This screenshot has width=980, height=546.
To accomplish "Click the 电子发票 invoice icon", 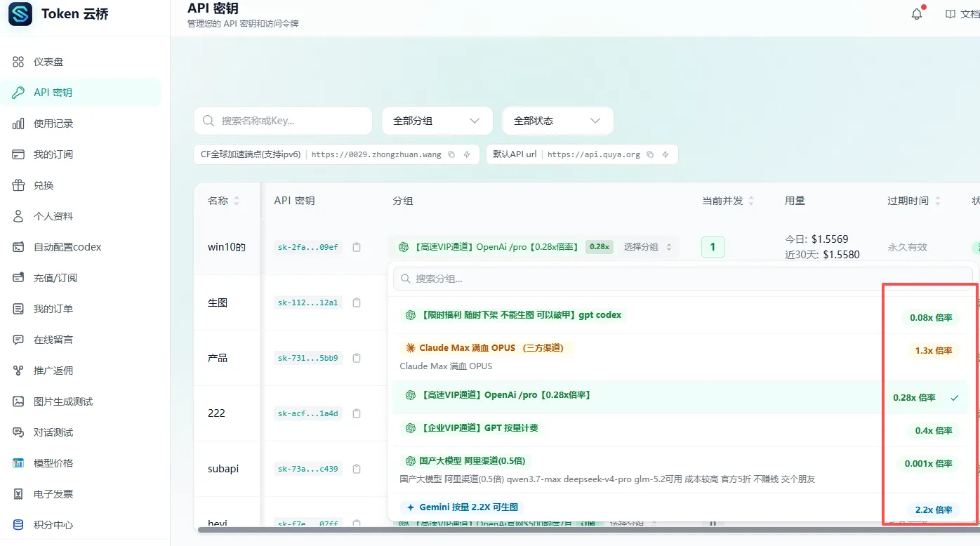I will point(19,494).
